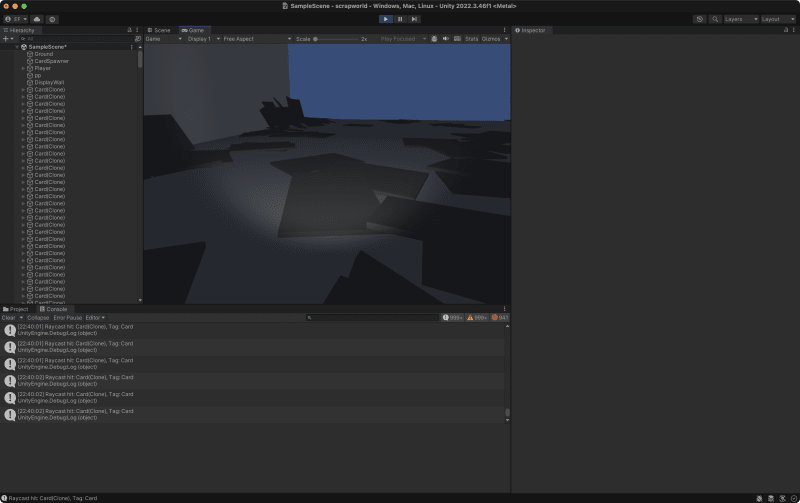Switch to the Console tab
Viewport: 800px width, 503px height.
tap(54, 309)
